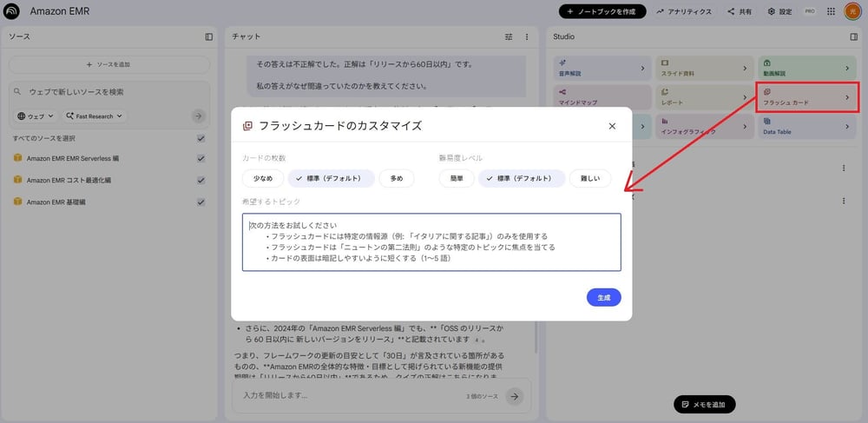868x423 pixels.
Task: Click the 希望するトピック text field
Action: (x=431, y=242)
